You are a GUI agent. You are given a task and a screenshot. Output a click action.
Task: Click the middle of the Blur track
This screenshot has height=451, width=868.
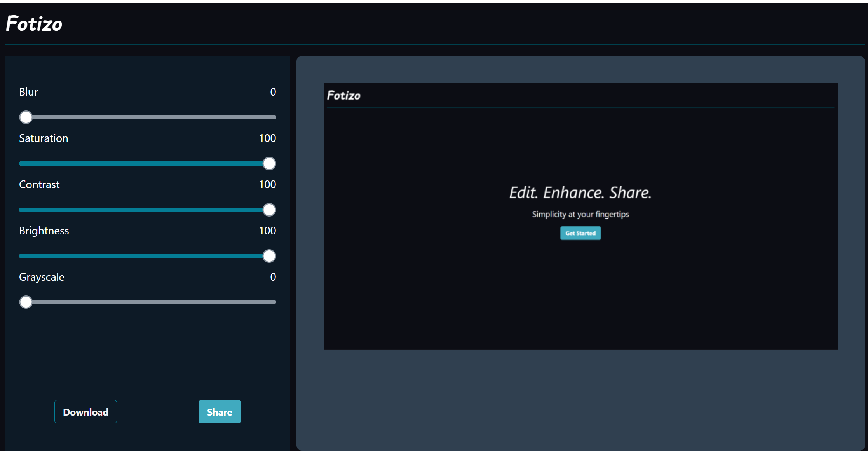148,117
